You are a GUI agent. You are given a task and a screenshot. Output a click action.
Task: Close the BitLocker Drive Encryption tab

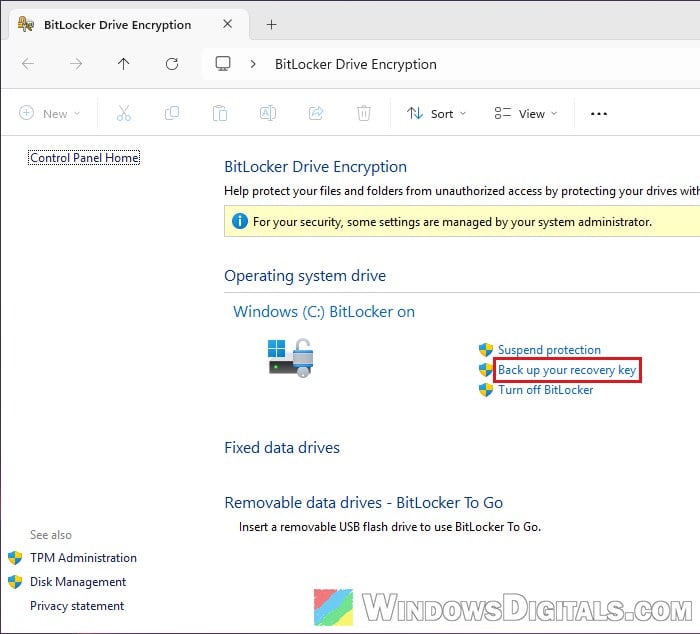[227, 24]
